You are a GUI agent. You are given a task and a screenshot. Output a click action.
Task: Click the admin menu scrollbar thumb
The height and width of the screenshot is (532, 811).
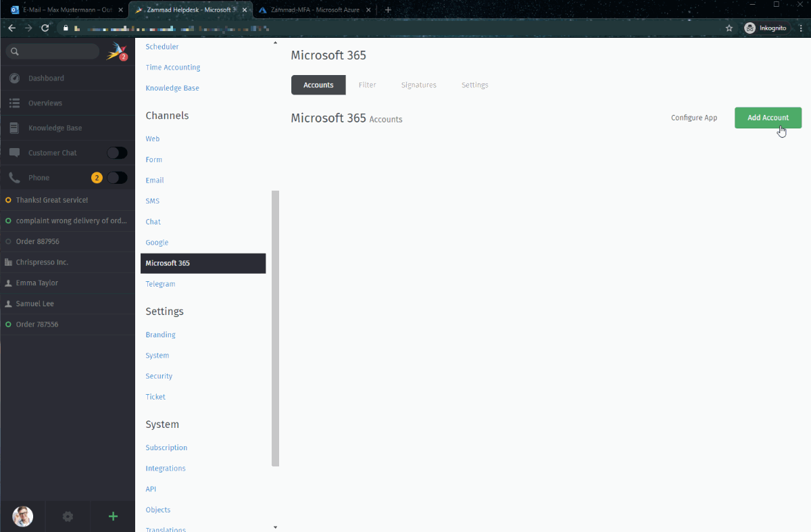pyautogui.click(x=275, y=329)
